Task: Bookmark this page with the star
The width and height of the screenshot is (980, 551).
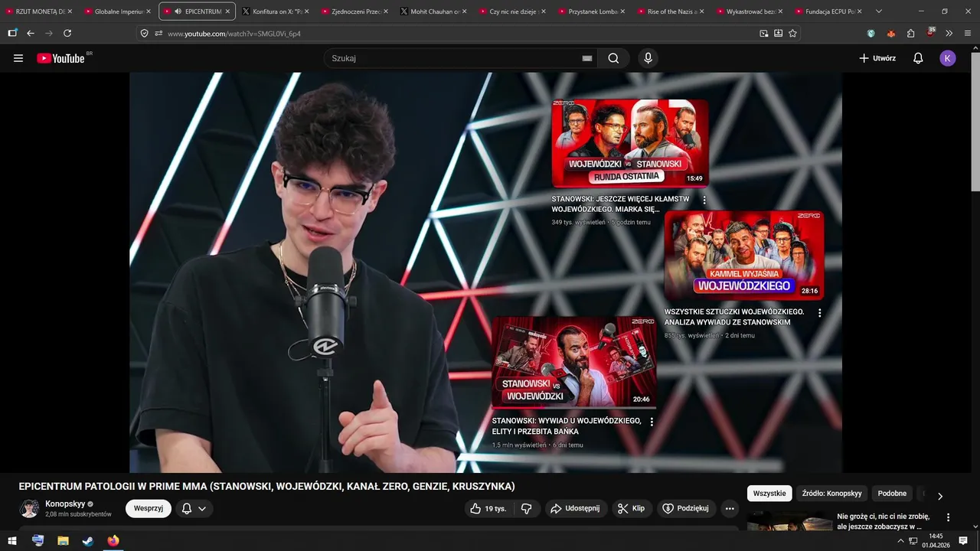Action: coord(792,33)
